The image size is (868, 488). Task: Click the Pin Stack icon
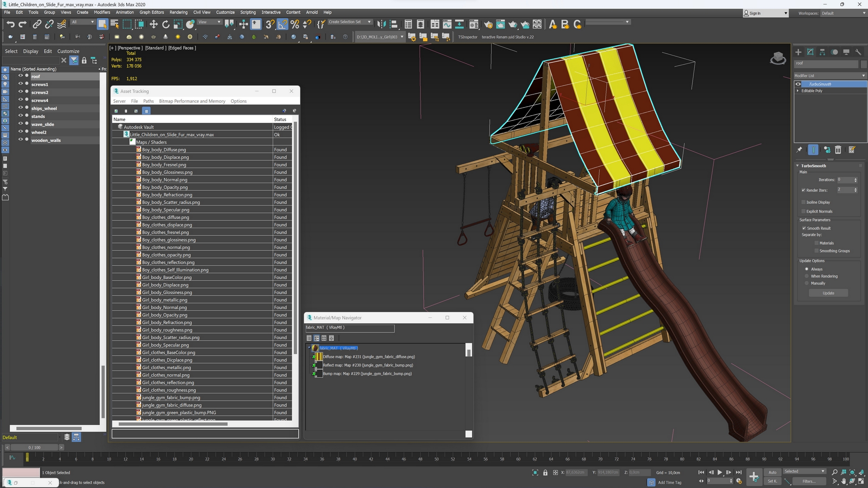click(x=799, y=150)
